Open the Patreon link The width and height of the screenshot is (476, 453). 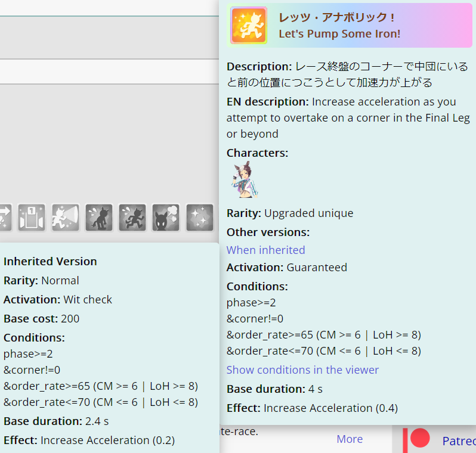pos(459,441)
